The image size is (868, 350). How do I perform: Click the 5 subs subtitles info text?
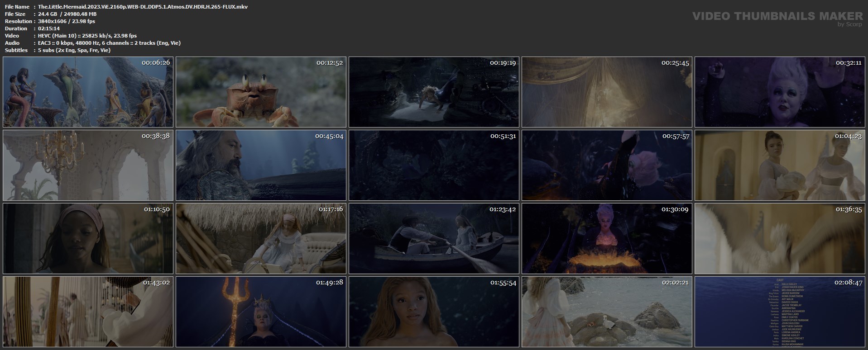[x=74, y=50]
